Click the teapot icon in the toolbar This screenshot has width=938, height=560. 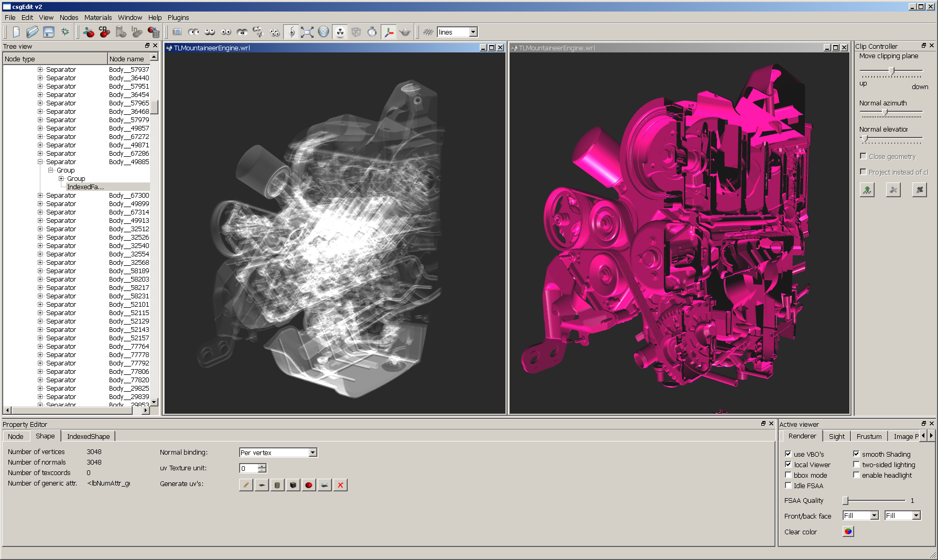405,32
